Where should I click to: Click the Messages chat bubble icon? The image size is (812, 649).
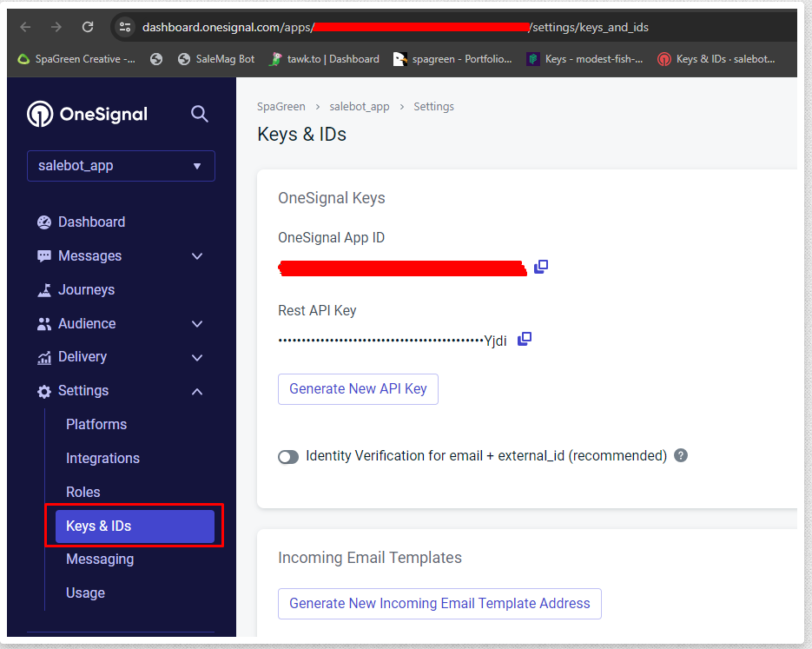click(x=44, y=256)
